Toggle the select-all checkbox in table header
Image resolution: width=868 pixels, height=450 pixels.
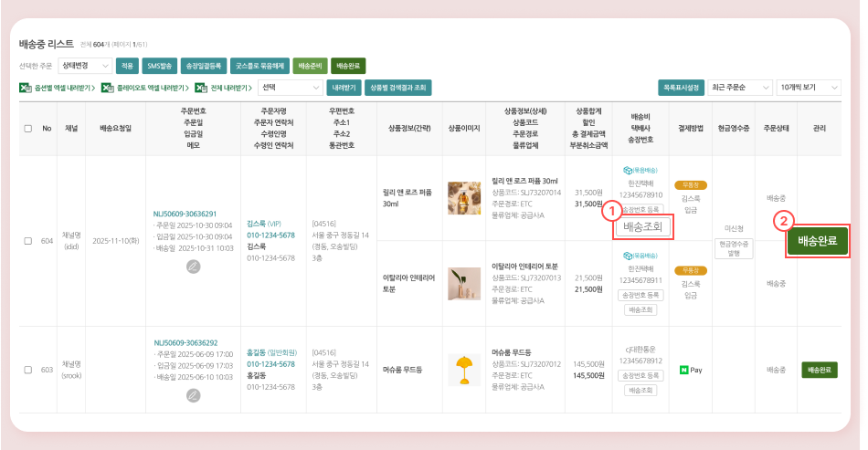coord(28,129)
